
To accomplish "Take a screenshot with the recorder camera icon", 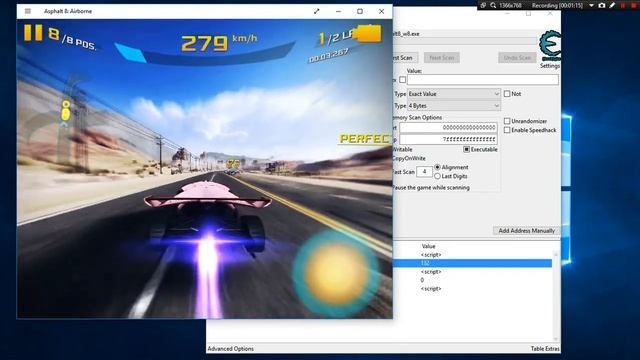I will (x=602, y=5).
